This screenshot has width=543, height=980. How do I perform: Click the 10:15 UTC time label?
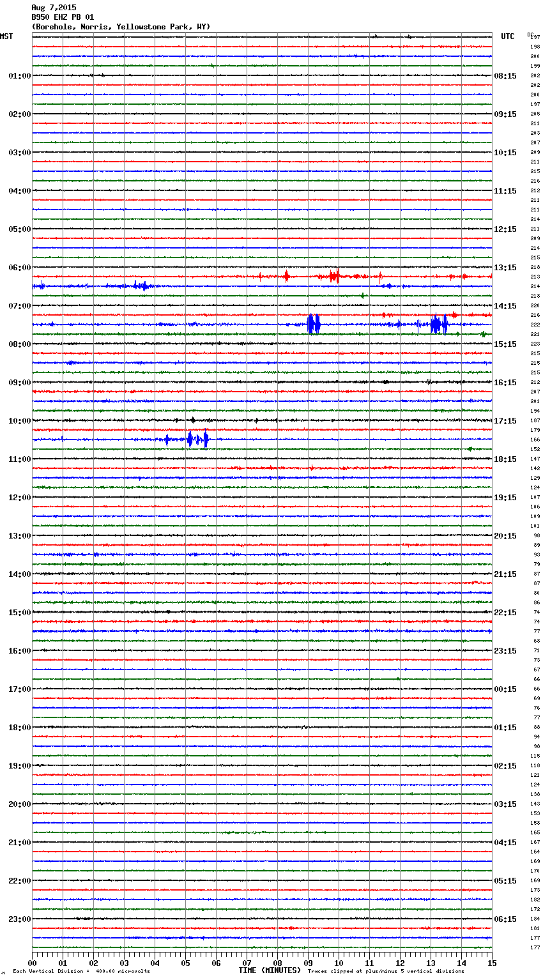click(x=505, y=153)
